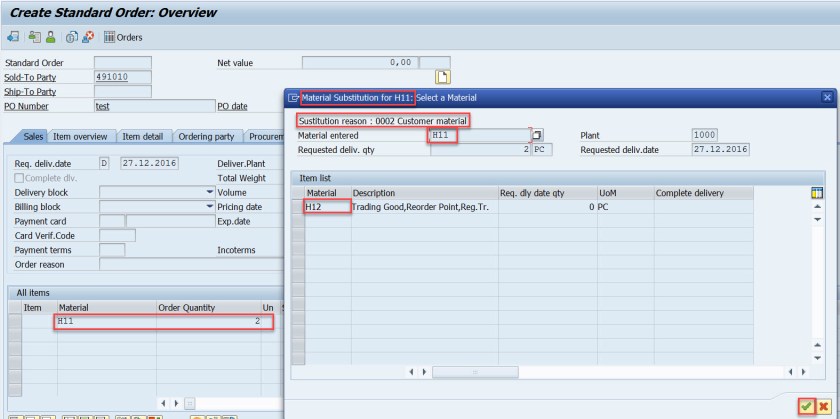Image resolution: width=840 pixels, height=419 pixels.
Task: Open the Item detail tab
Action: click(x=142, y=137)
